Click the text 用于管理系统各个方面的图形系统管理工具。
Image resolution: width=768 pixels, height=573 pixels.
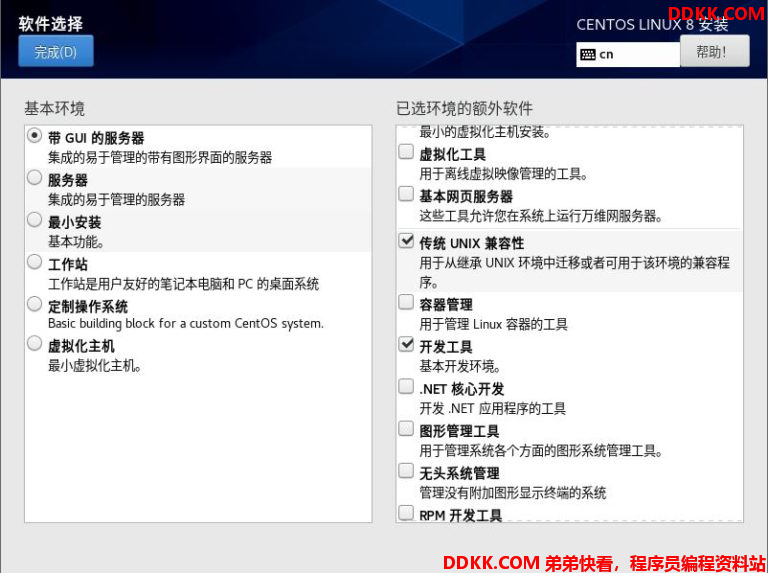541,451
